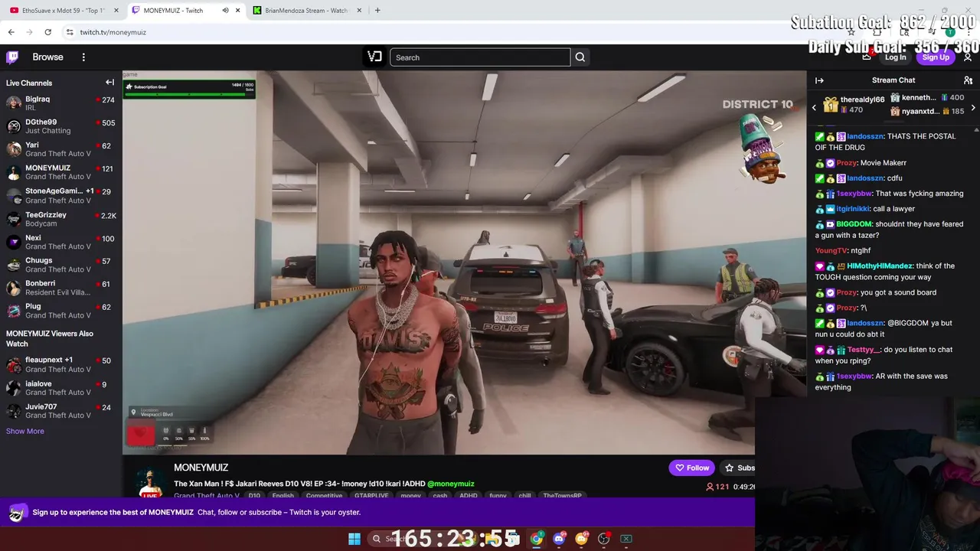
Task: Open Chuugs' channel in sidebar
Action: pyautogui.click(x=60, y=265)
